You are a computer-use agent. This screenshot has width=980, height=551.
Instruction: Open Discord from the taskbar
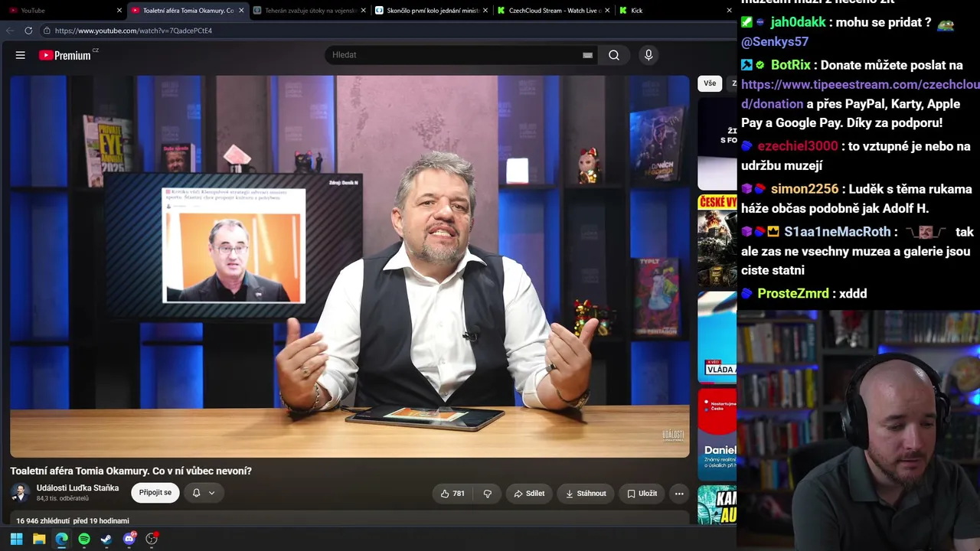(x=129, y=539)
